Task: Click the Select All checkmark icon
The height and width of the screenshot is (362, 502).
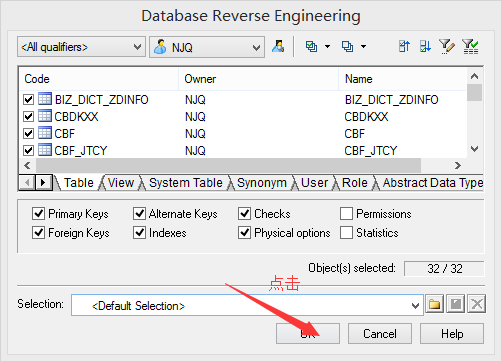Action: 311,46
